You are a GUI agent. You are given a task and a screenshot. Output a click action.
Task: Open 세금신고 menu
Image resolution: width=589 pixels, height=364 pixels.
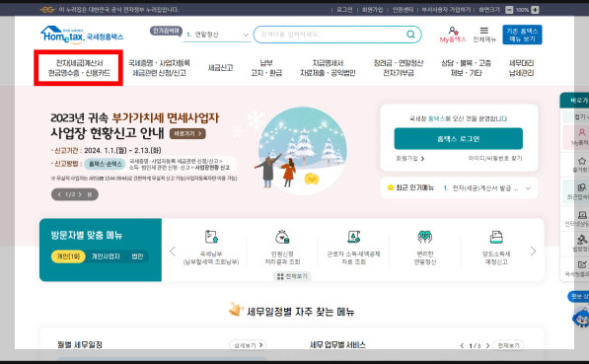[x=220, y=68]
